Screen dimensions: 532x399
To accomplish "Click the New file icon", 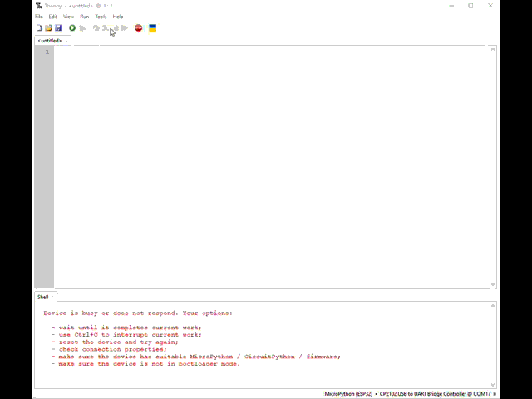I will tap(39, 28).
